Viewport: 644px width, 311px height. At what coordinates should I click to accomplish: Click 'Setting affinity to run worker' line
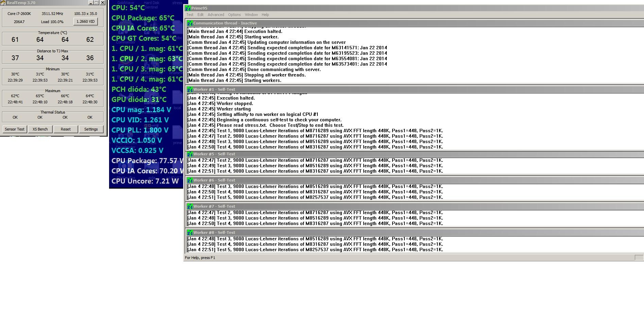pyautogui.click(x=253, y=115)
